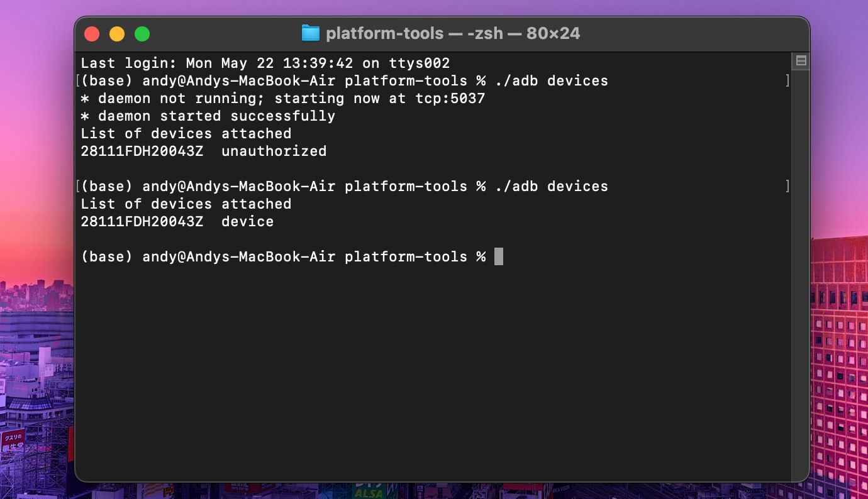Click the red close traffic light button

pos(92,33)
